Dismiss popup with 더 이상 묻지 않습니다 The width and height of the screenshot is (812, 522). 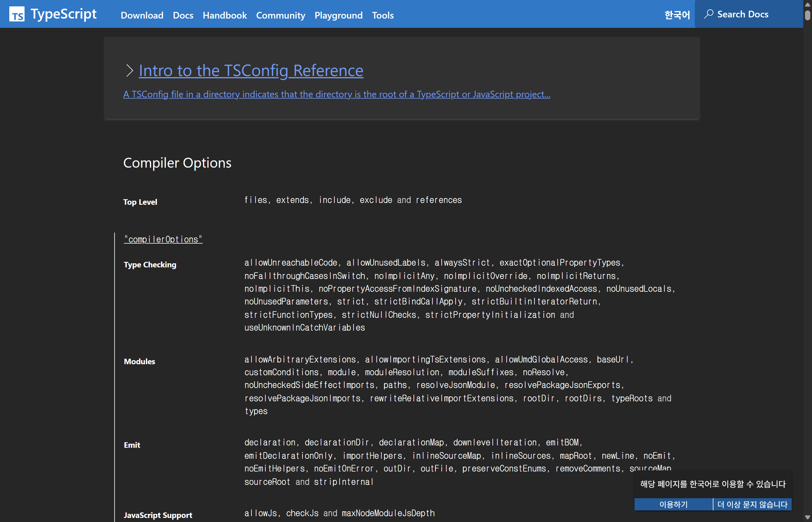pos(752,504)
